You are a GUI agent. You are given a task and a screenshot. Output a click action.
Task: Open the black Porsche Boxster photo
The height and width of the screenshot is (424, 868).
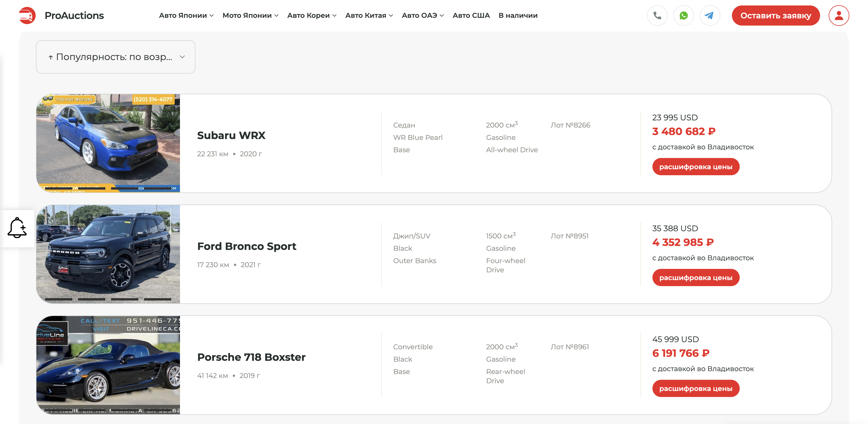point(108,365)
